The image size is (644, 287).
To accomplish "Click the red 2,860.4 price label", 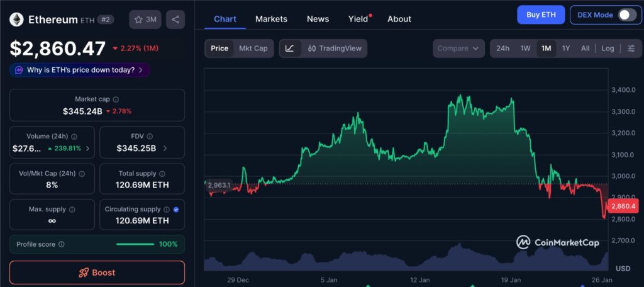I will click(x=623, y=206).
